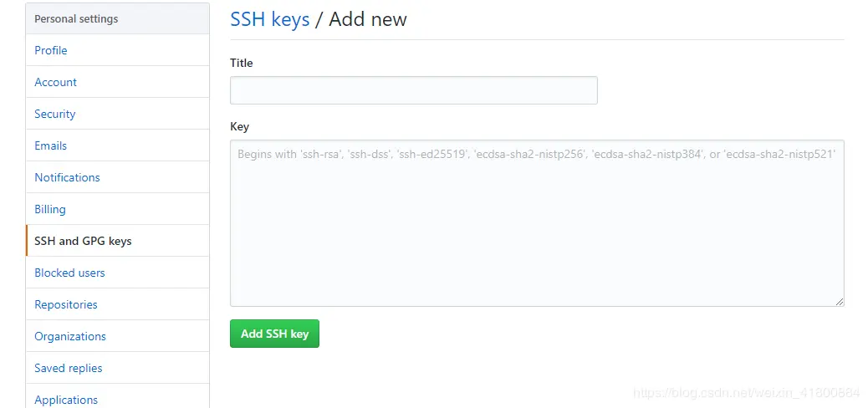Viewport: 868px width, 408px height.
Task: Go to Account settings
Action: pyautogui.click(x=117, y=82)
